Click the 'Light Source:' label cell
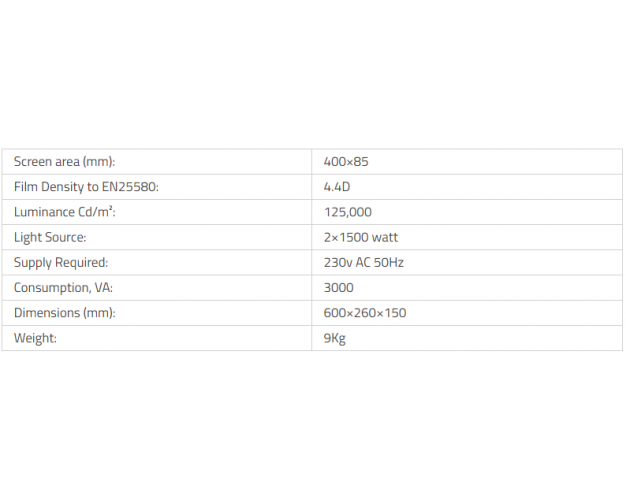This screenshot has width=626, height=503. pos(50,237)
